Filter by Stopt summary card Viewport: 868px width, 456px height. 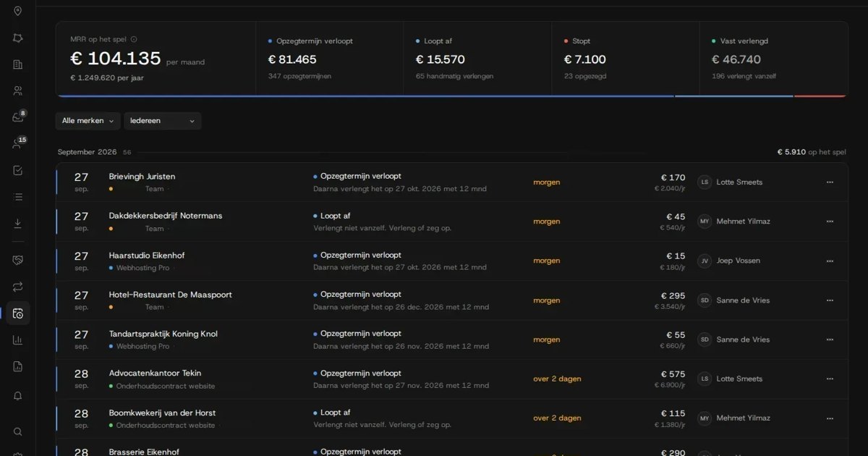click(626, 59)
